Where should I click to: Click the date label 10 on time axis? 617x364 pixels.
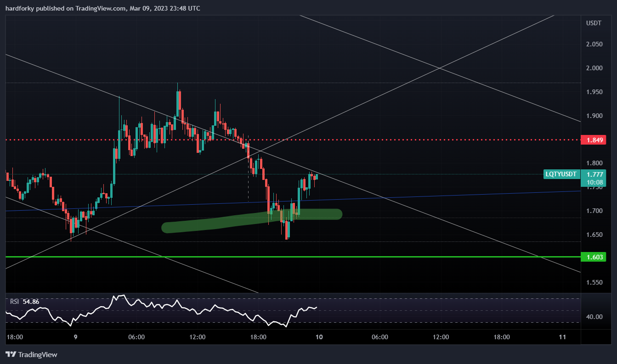click(319, 337)
